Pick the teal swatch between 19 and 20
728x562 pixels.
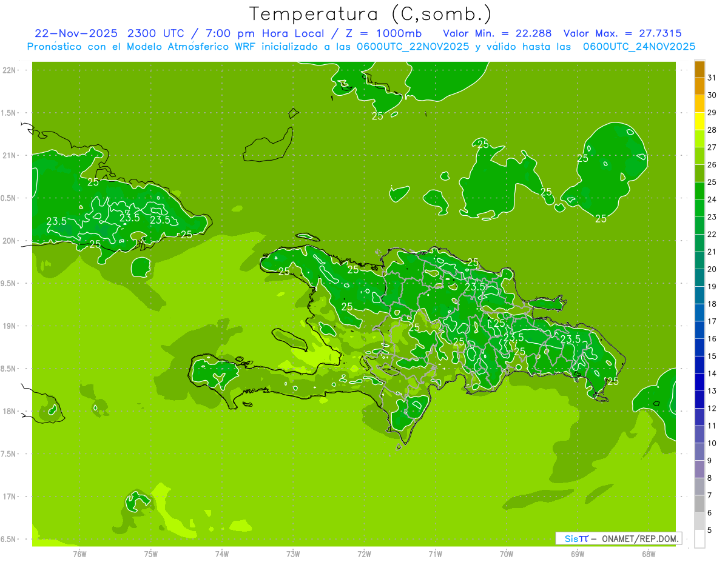point(700,278)
